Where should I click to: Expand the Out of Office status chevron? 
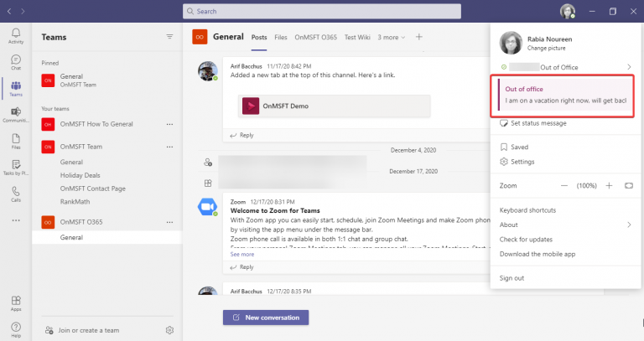pyautogui.click(x=629, y=67)
